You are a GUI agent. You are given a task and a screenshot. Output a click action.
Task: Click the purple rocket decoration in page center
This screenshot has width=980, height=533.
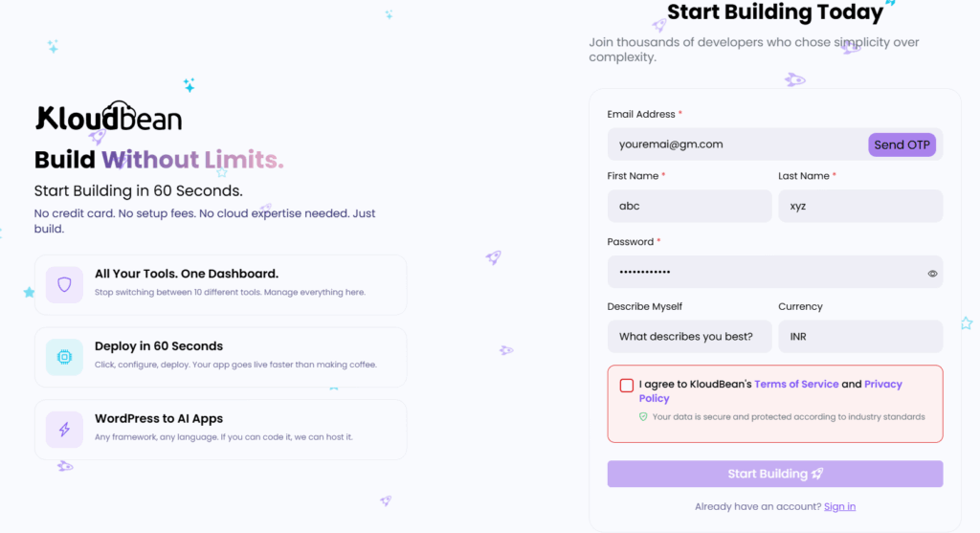pos(493,256)
